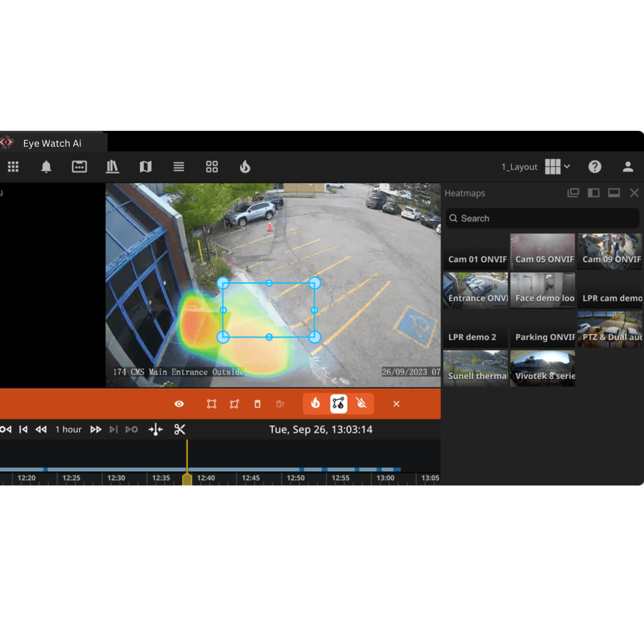Click the rewind button
The width and height of the screenshot is (644, 644).
41,429
